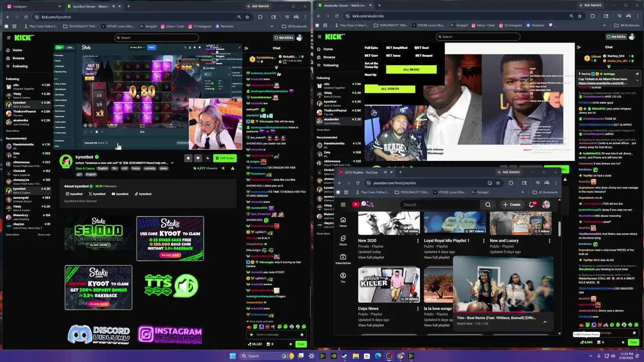Open the Kick sidebar hamburger menu in the kyootbot window

[x=9, y=37]
